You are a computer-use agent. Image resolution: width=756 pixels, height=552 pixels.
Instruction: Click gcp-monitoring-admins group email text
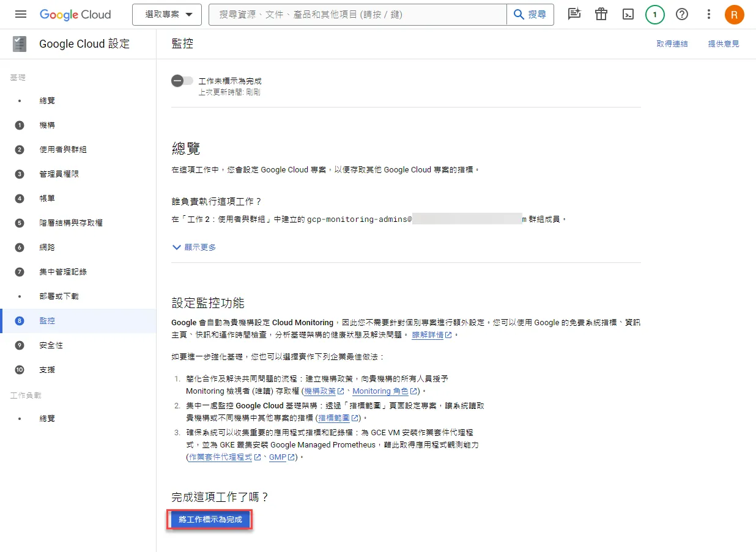[x=417, y=218]
